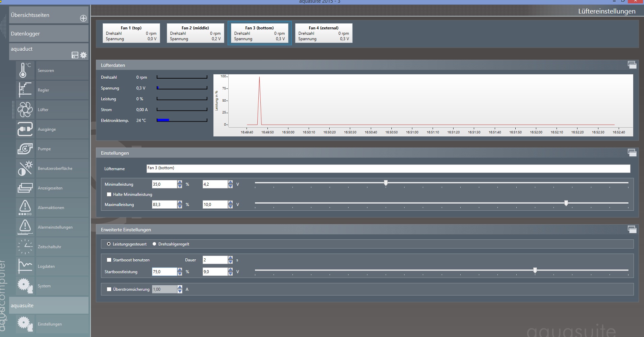Switch to Fan 1 (top) tab
Screen dimensions: 644x337
point(131,33)
